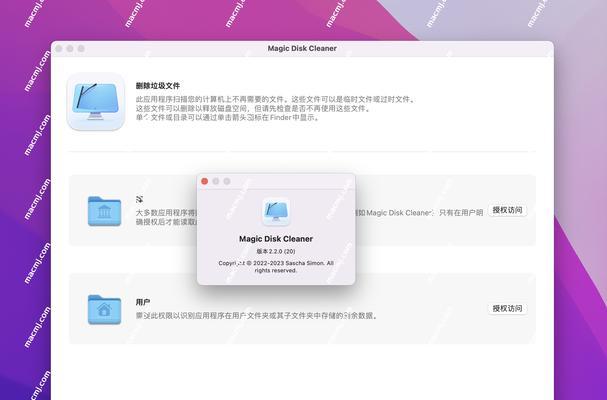
Task: Click the Magic Disk Cleaner app icon in main window
Action: point(96,101)
